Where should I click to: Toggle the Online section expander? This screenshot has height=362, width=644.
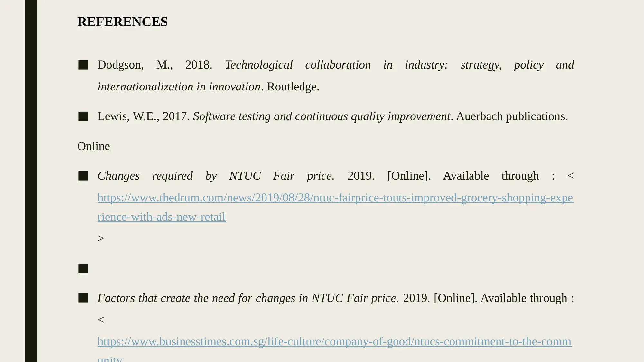(93, 146)
